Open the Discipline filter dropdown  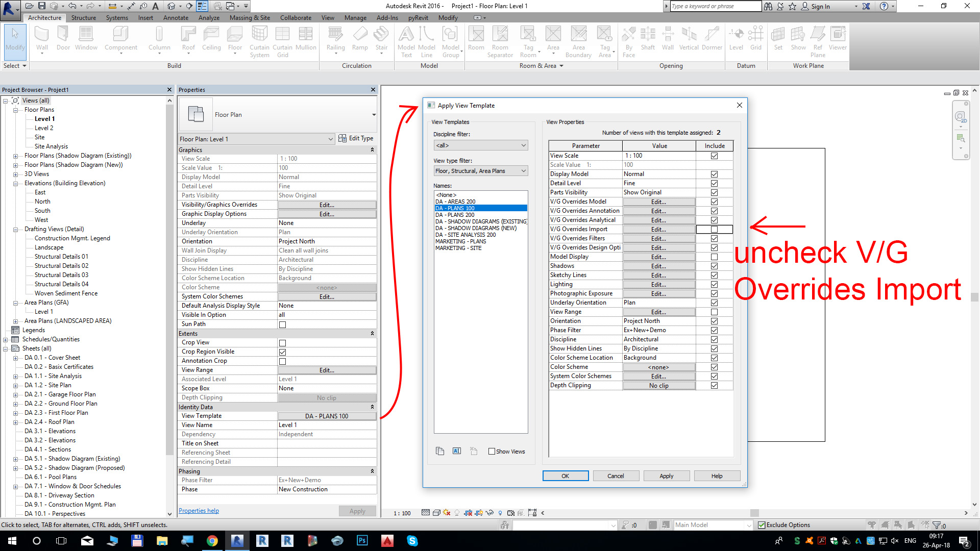click(x=480, y=145)
